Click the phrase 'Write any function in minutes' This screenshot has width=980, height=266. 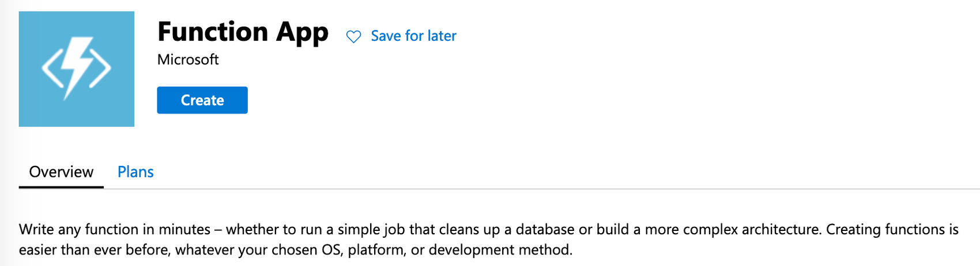(x=115, y=230)
